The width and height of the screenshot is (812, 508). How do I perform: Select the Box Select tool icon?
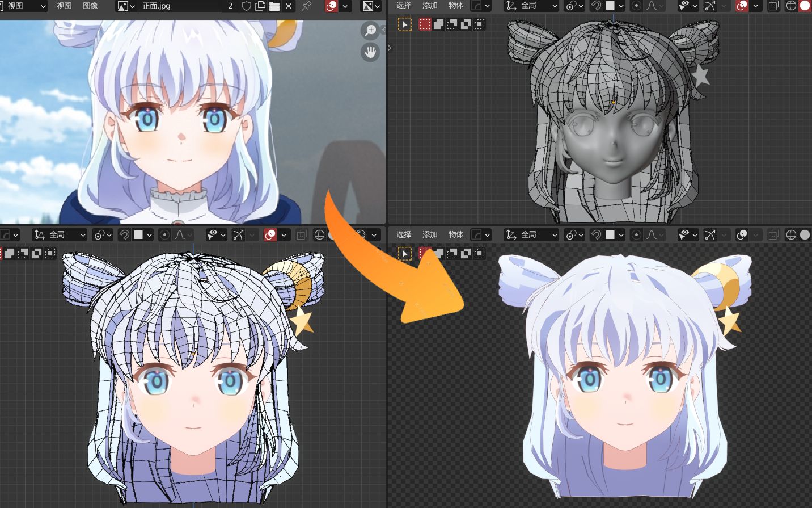click(x=425, y=24)
